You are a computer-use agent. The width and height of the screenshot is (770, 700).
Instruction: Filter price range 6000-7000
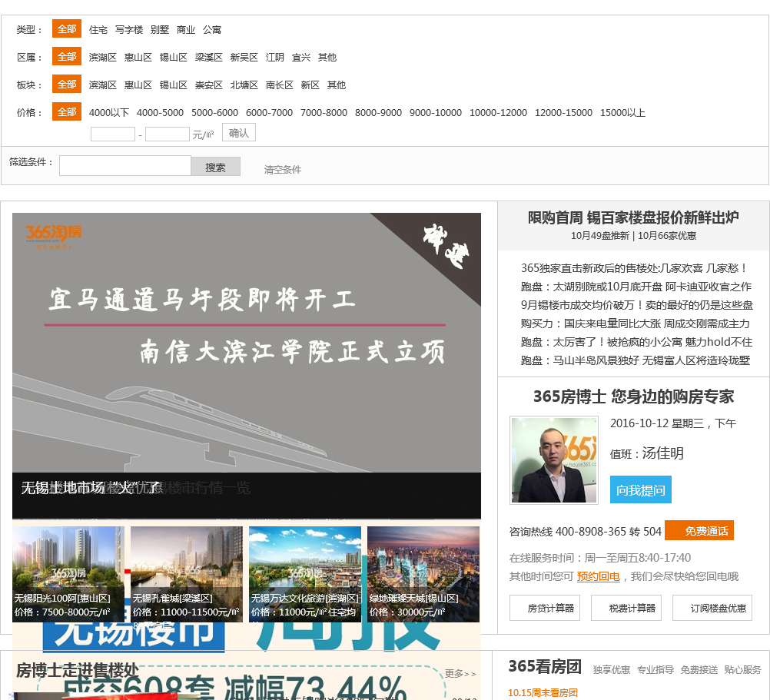point(269,113)
